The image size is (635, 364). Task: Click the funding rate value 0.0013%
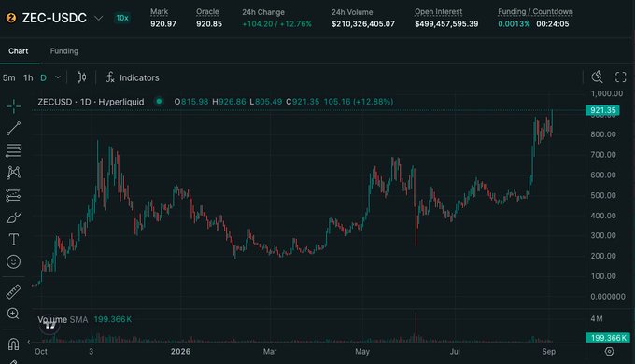514,24
